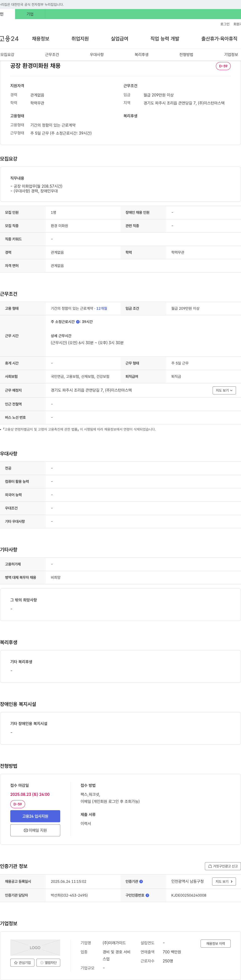Jump to the 근무조건 section tab
Image resolution: width=241 pixels, height=980 pixels.
[52, 55]
